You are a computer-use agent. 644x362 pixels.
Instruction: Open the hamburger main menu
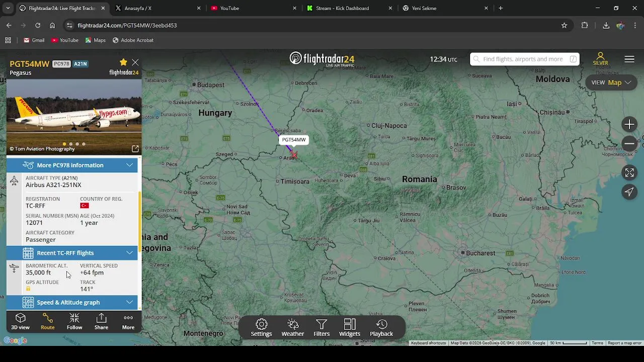(629, 59)
